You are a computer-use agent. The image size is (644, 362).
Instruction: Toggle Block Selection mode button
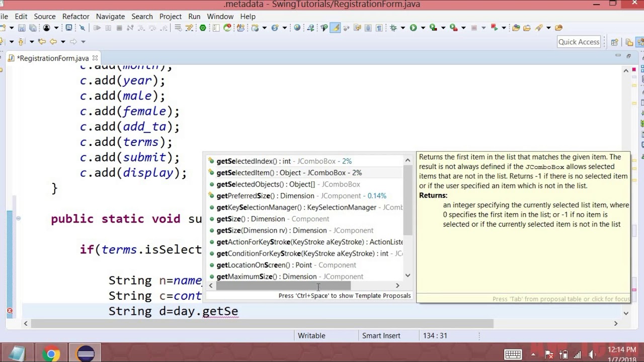pyautogui.click(x=368, y=28)
